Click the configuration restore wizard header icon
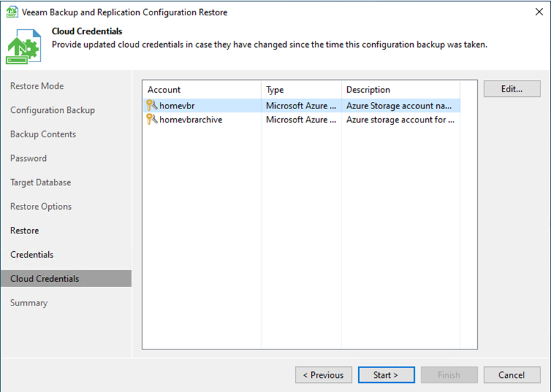 (23, 46)
